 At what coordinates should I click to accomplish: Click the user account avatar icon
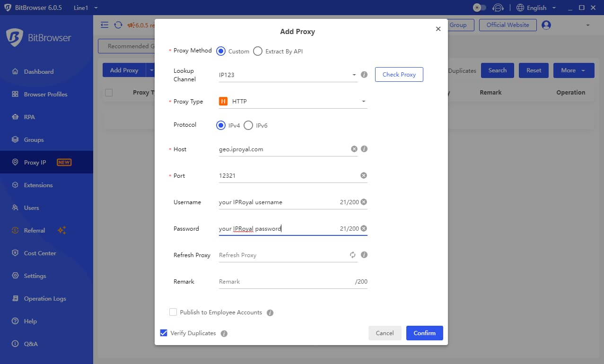546,25
